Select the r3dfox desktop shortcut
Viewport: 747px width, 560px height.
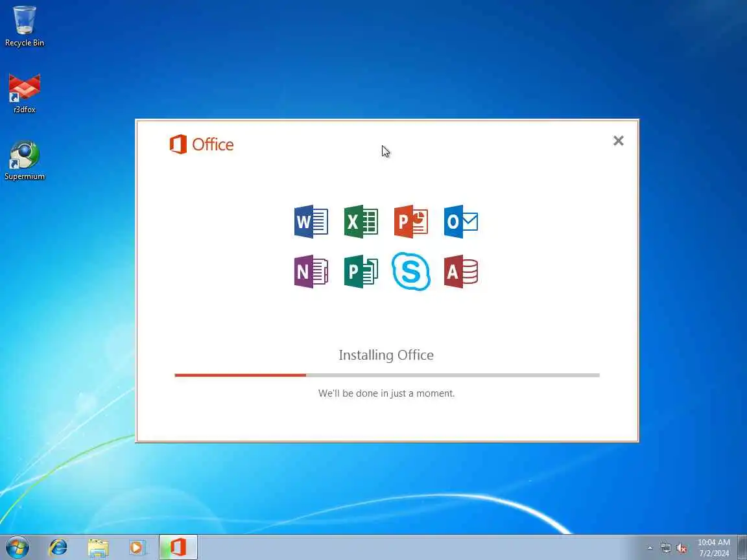coord(24,93)
